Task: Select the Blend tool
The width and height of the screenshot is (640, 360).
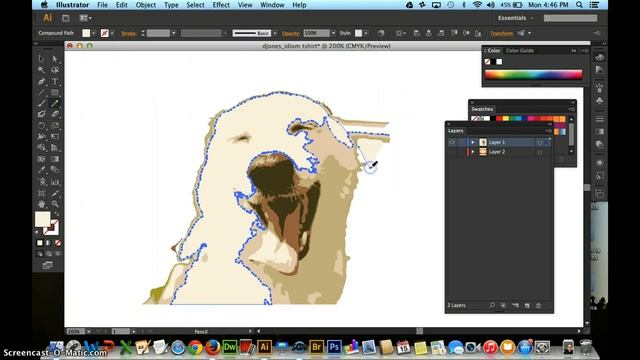Action: coord(55,170)
